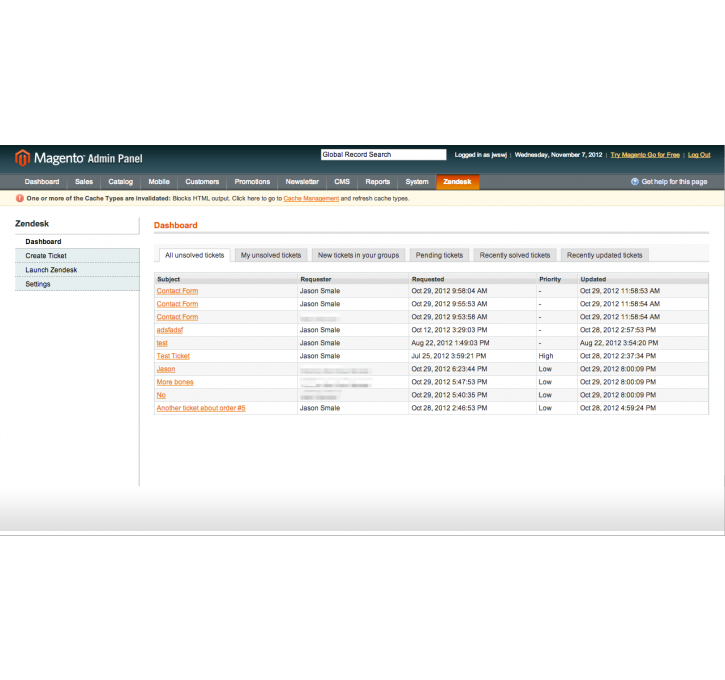Screen dimensions: 725x680
Task: Click the red cache warning icon
Action: click(x=19, y=198)
